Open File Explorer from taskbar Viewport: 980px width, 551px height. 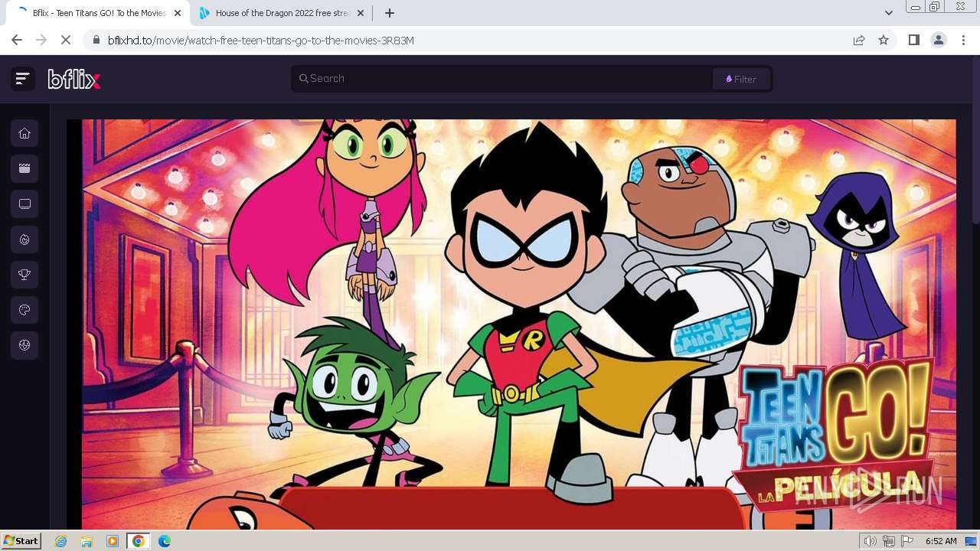pyautogui.click(x=87, y=541)
